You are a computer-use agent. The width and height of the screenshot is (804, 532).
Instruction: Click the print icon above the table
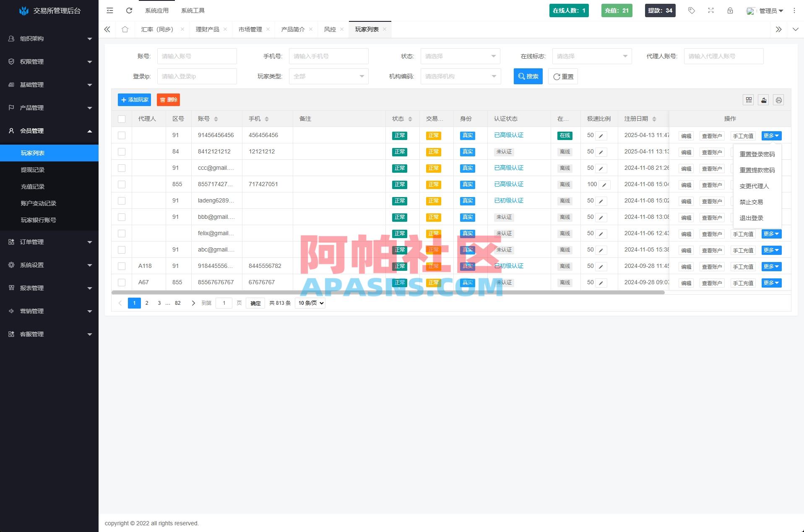pyautogui.click(x=778, y=100)
